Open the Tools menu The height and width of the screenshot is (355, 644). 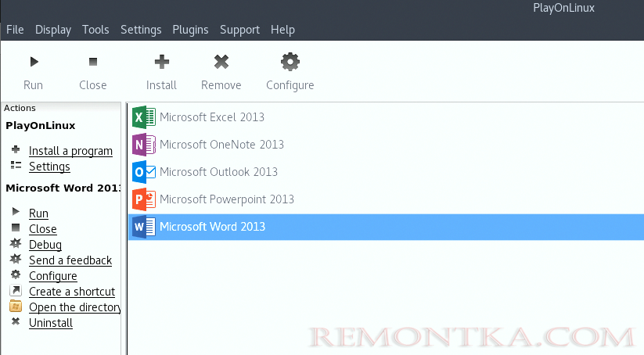coord(95,30)
